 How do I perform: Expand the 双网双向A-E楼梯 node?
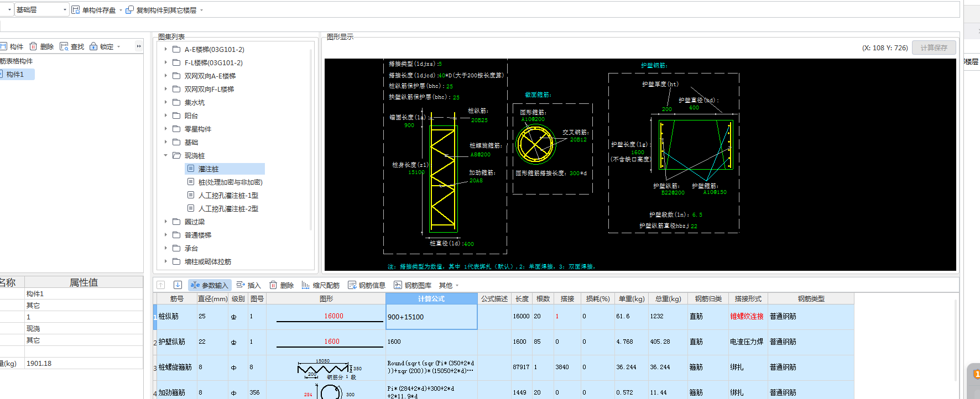(x=165, y=76)
